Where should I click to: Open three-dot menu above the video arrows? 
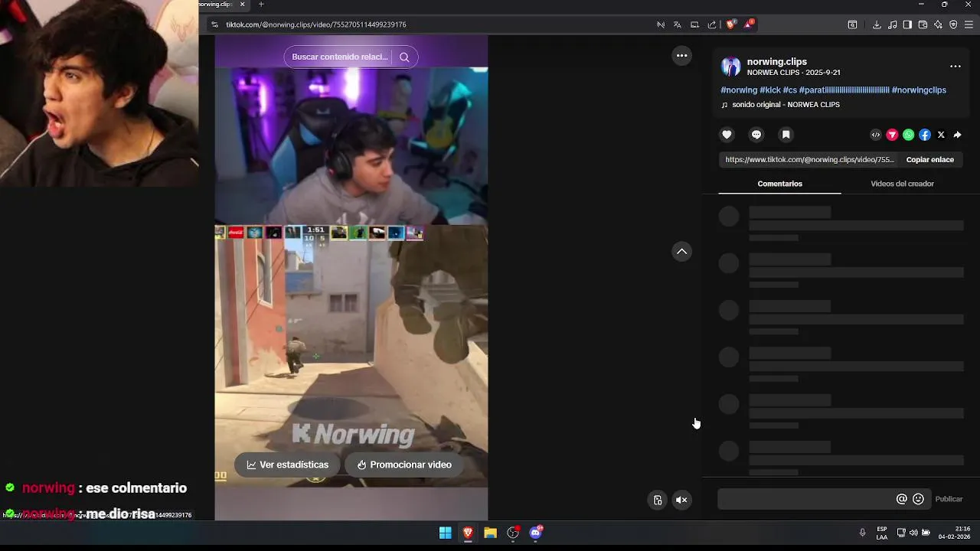click(x=681, y=56)
